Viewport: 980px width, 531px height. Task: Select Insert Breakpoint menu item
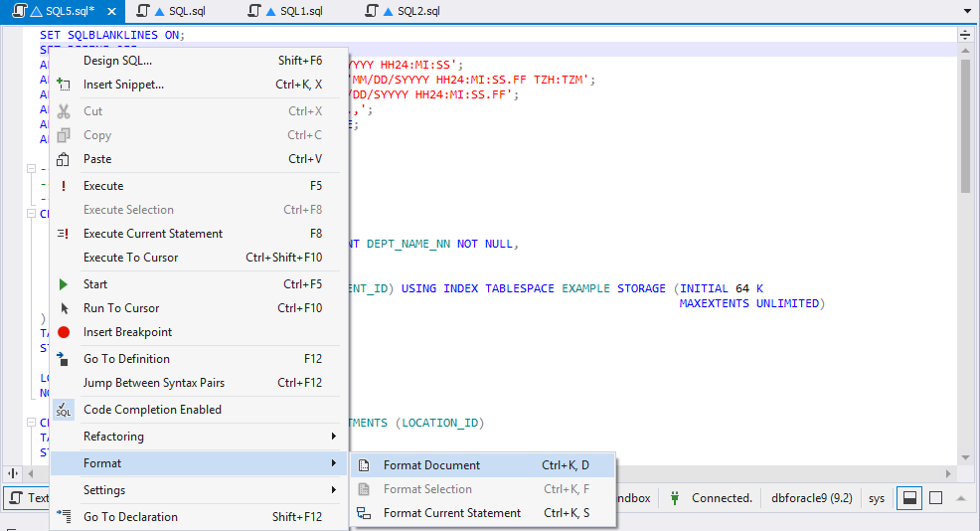[199, 332]
